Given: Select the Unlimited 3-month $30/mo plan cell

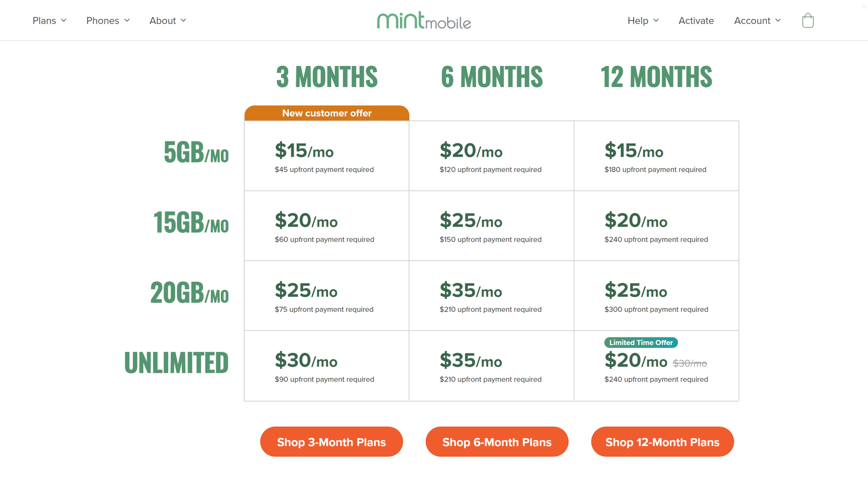Looking at the screenshot, I should 327,366.
